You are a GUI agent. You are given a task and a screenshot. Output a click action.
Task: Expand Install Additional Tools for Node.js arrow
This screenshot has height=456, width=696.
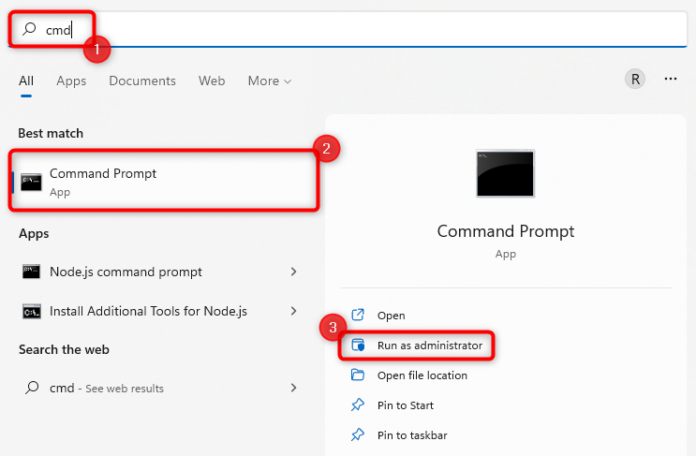tap(293, 311)
